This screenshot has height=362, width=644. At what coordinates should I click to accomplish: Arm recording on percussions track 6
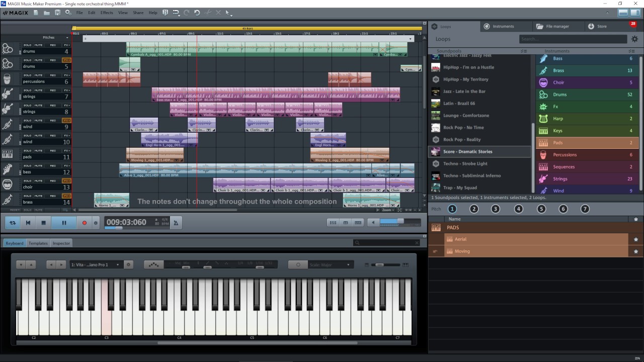(53, 75)
